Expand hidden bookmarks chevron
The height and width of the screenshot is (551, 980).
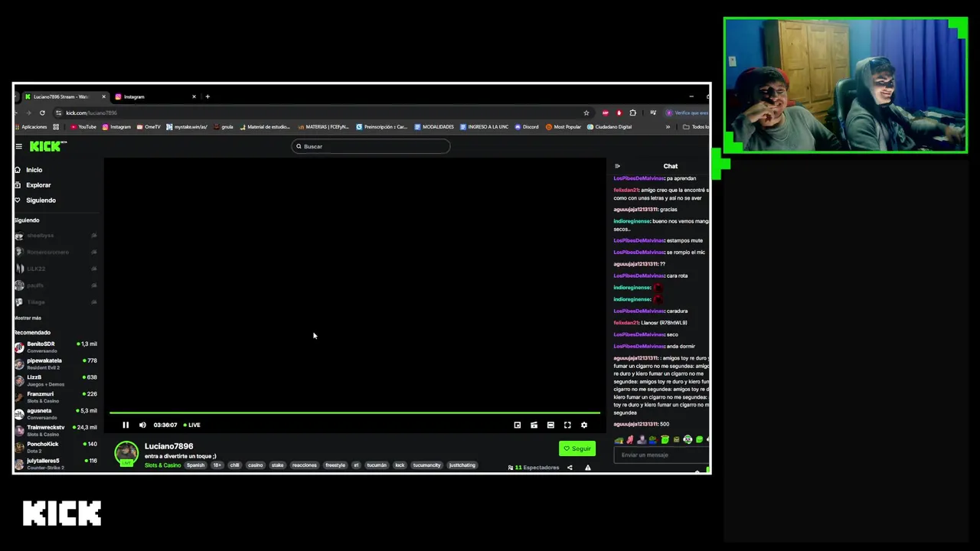[668, 127]
